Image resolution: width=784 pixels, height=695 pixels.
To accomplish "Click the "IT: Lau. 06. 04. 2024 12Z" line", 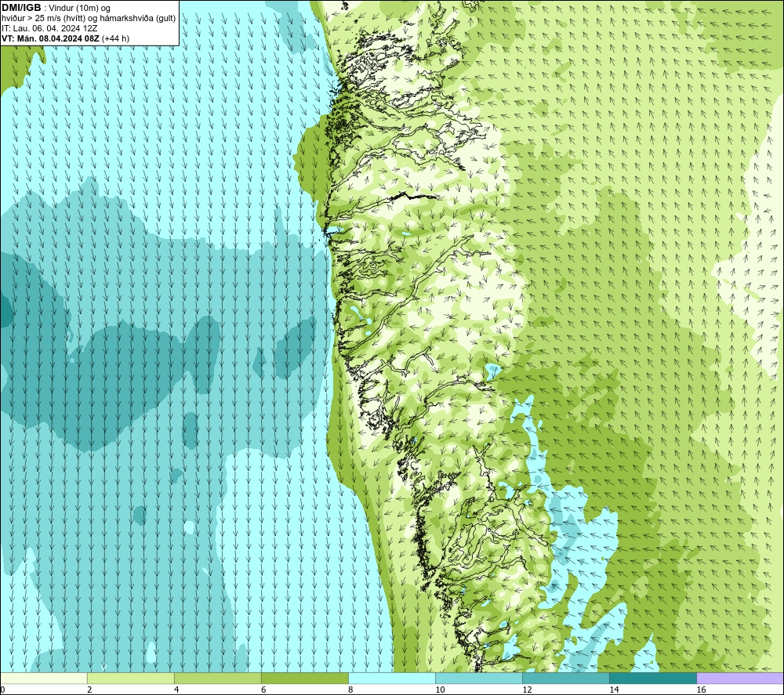I will pyautogui.click(x=49, y=28).
